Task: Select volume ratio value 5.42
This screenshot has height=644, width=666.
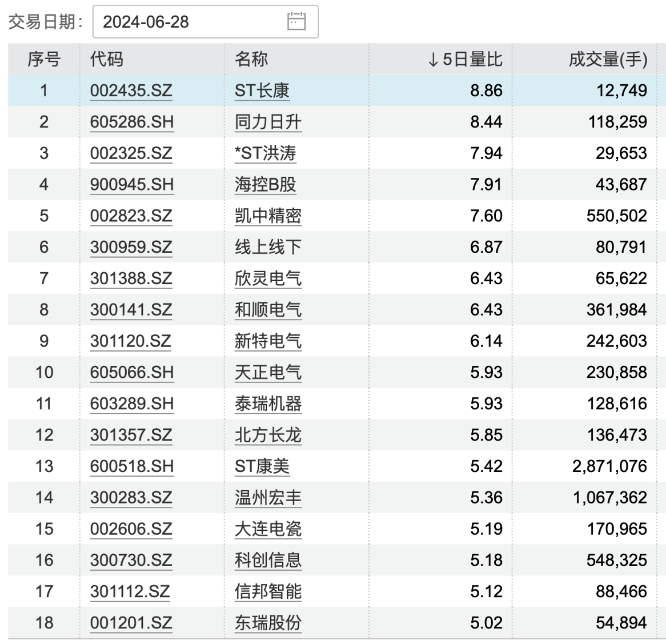Action: pos(486,467)
